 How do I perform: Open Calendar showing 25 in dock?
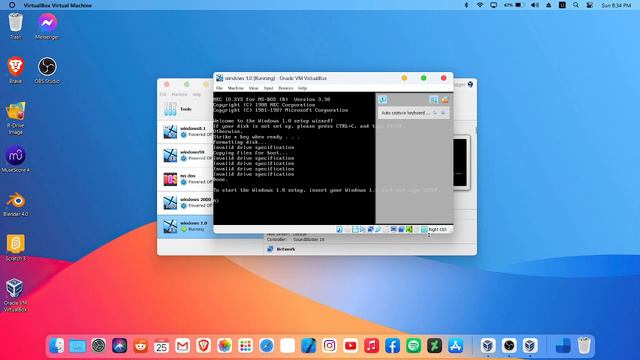click(x=162, y=346)
